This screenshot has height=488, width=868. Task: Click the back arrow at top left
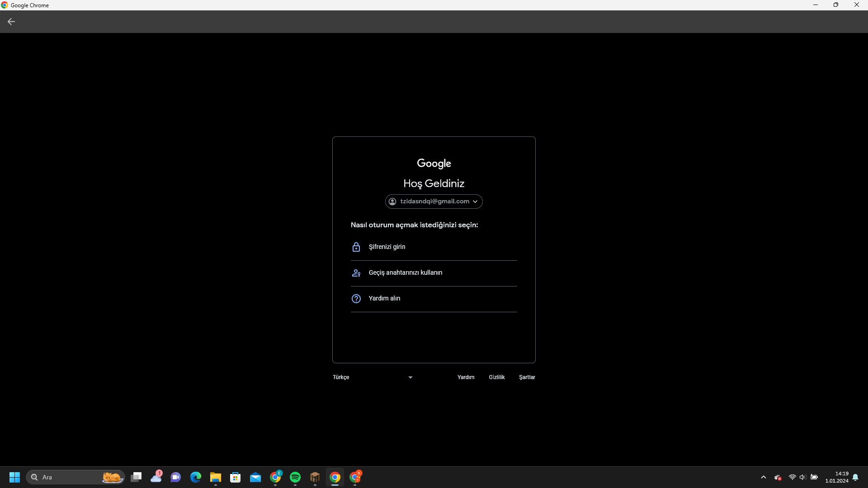11,22
